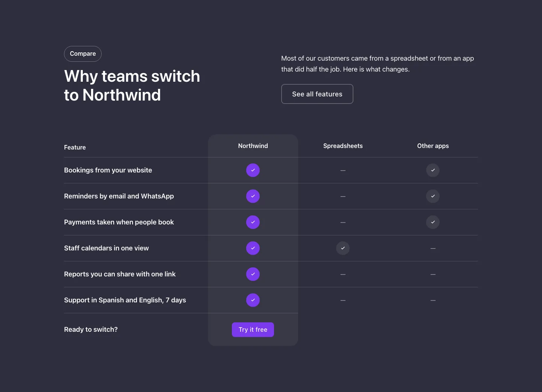
Task: Click the Compare pill badge
Action: pos(83,54)
